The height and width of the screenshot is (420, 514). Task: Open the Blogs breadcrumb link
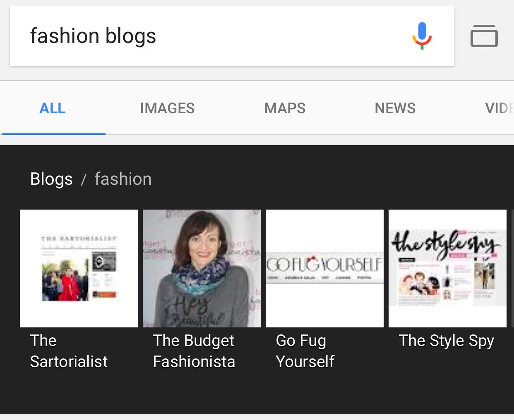point(51,179)
